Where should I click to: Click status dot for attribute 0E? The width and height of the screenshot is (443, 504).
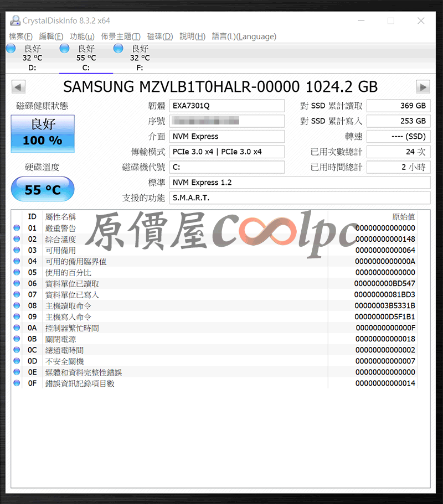17,372
